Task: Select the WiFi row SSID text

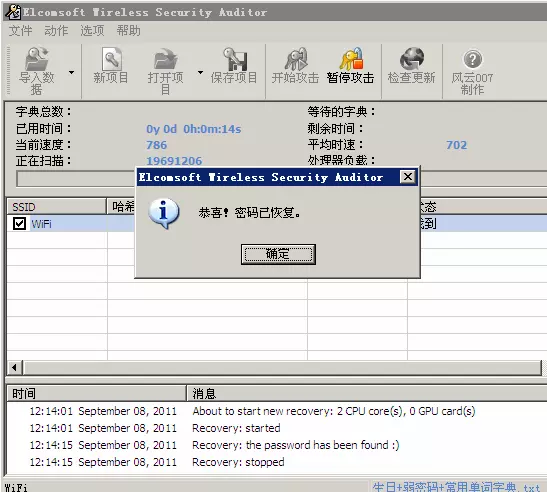Action: tap(41, 224)
